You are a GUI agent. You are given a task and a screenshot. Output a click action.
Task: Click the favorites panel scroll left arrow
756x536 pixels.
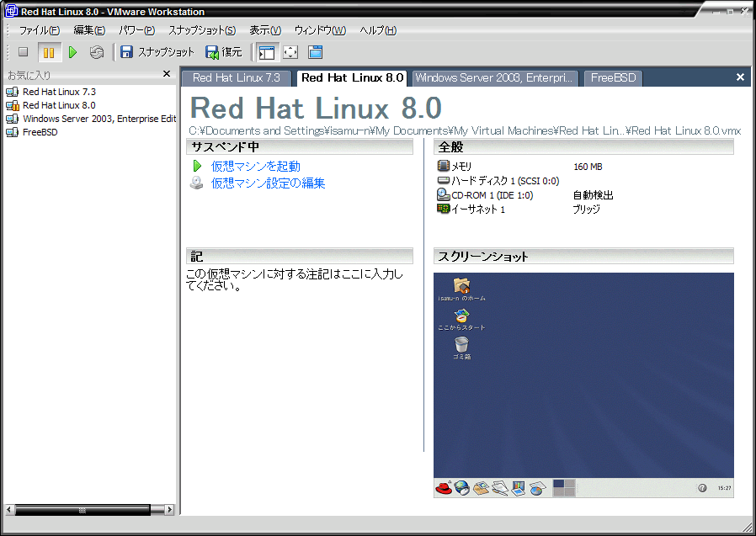pos(9,509)
